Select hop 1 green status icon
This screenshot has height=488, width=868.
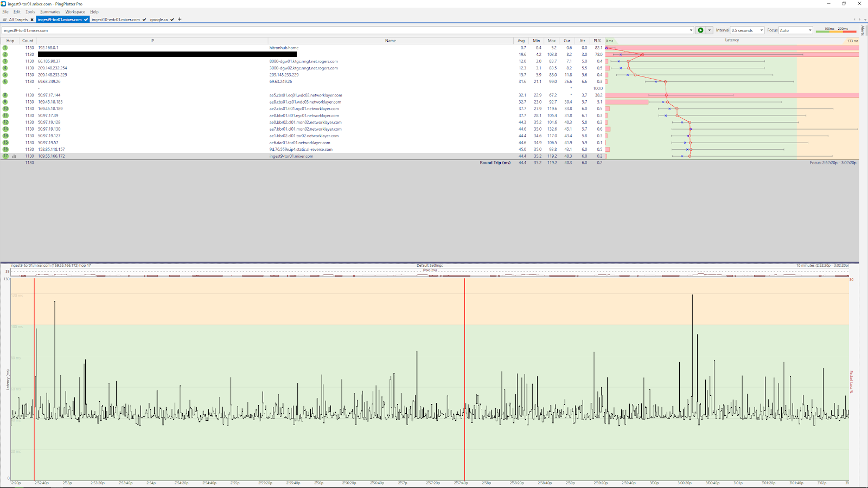click(5, 48)
